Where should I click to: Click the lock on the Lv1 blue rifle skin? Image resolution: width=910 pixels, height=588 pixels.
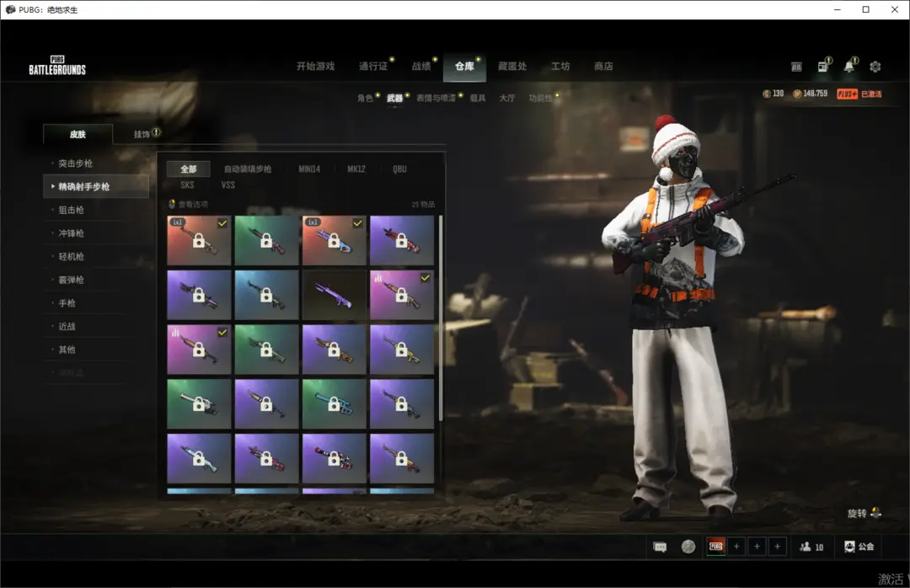(x=334, y=241)
